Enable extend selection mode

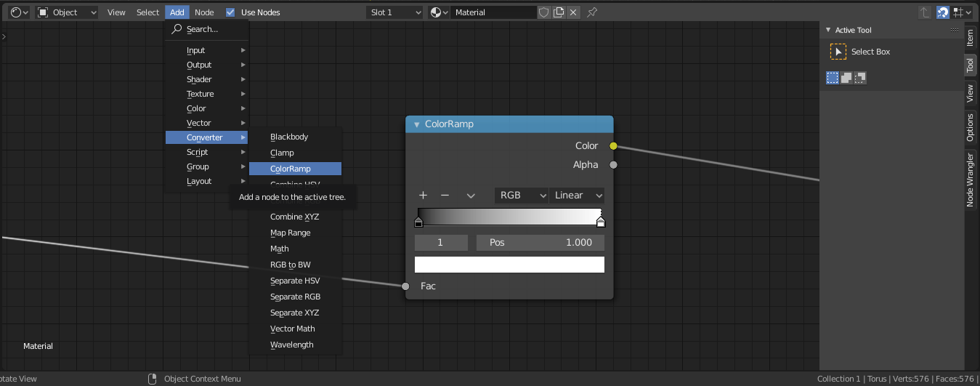tap(846, 77)
